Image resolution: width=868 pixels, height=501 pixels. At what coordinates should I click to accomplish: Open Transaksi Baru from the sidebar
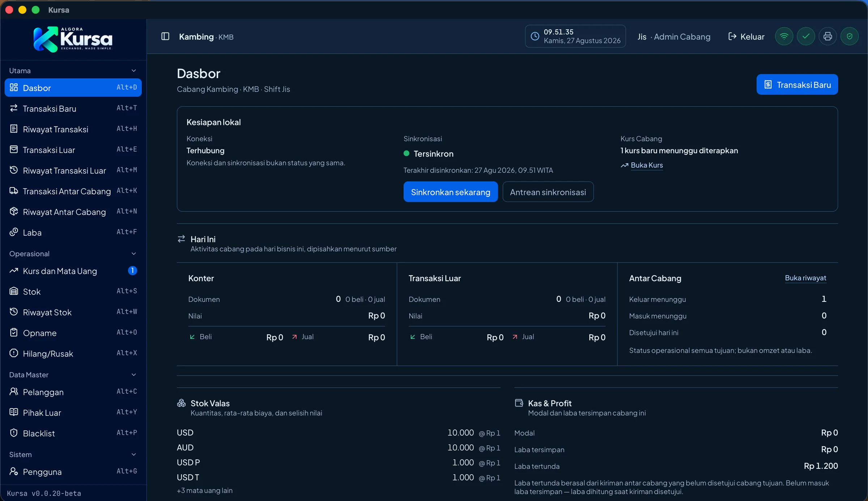73,108
